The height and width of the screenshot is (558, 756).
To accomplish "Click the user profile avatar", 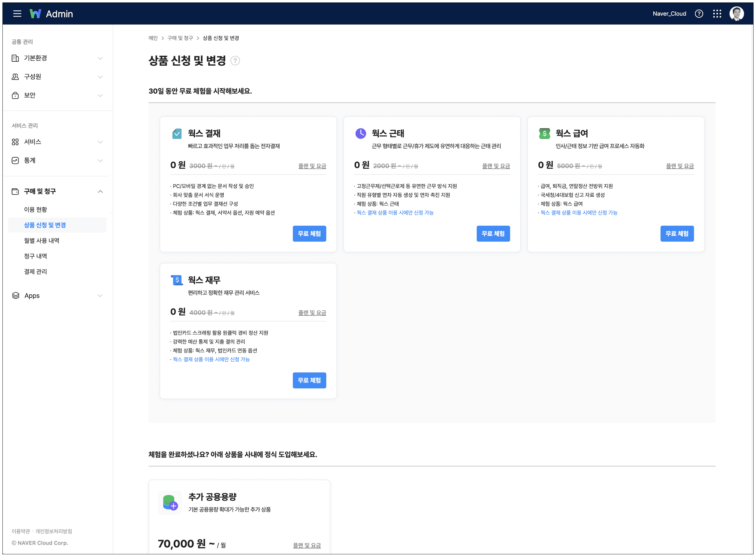I will point(736,13).
